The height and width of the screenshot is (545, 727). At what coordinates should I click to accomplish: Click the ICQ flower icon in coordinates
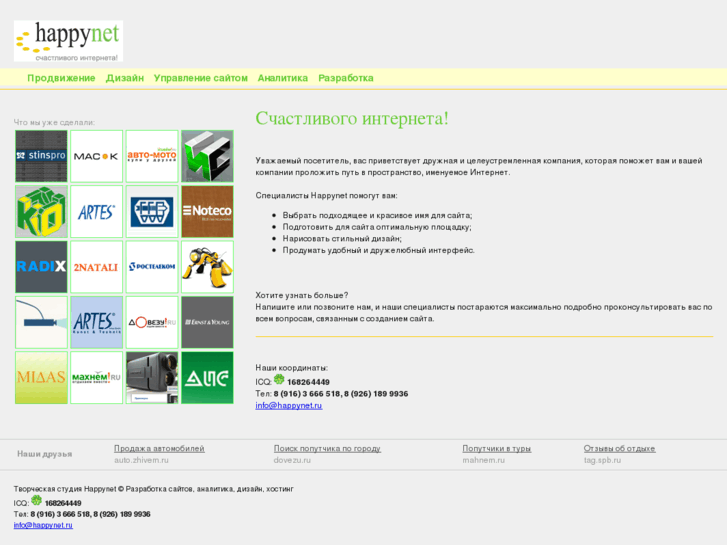click(x=279, y=379)
